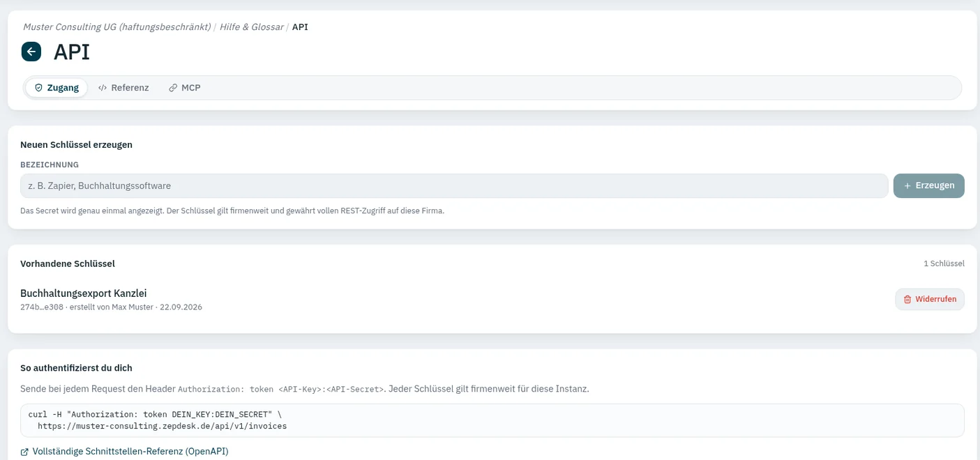
Task: Click the '1 Schlüssel' count label
Action: (x=944, y=263)
